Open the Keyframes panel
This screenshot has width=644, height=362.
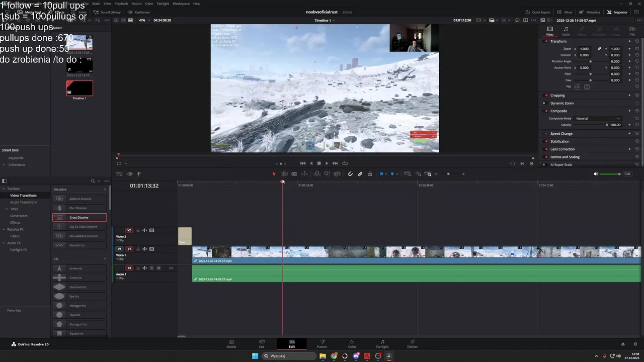click(x=139, y=12)
